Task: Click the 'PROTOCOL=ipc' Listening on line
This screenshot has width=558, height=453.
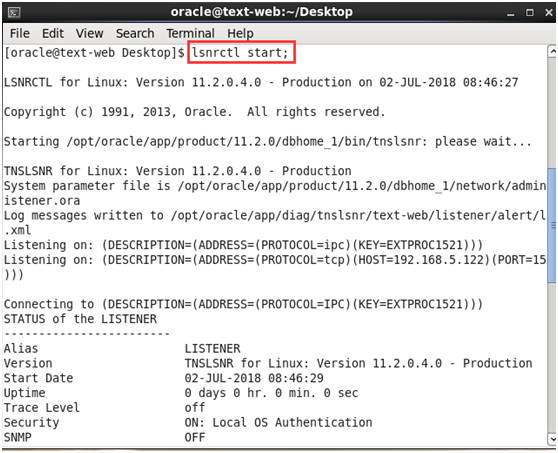Action: point(243,245)
